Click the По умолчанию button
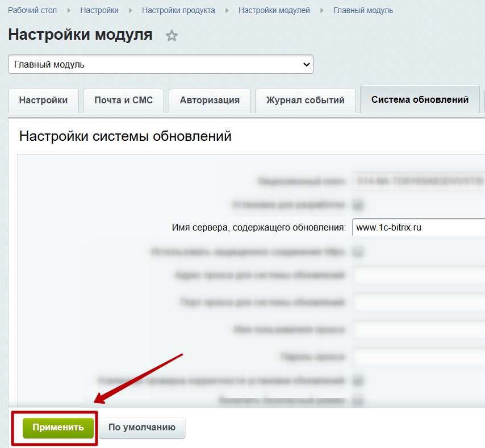 point(142,428)
